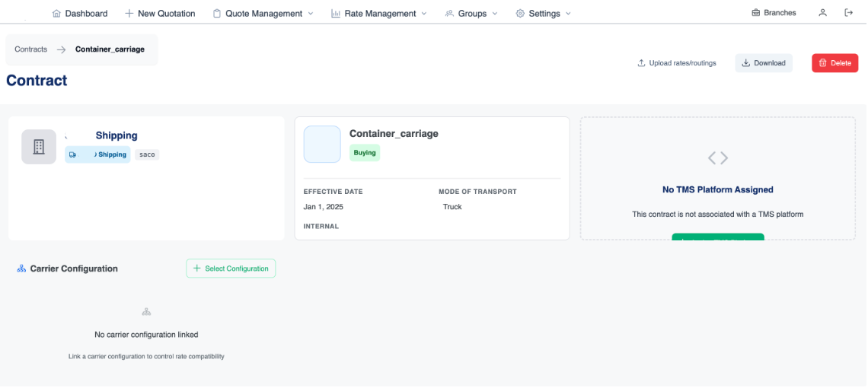Click the green Buying tag
This screenshot has width=868, height=391.
(x=365, y=153)
